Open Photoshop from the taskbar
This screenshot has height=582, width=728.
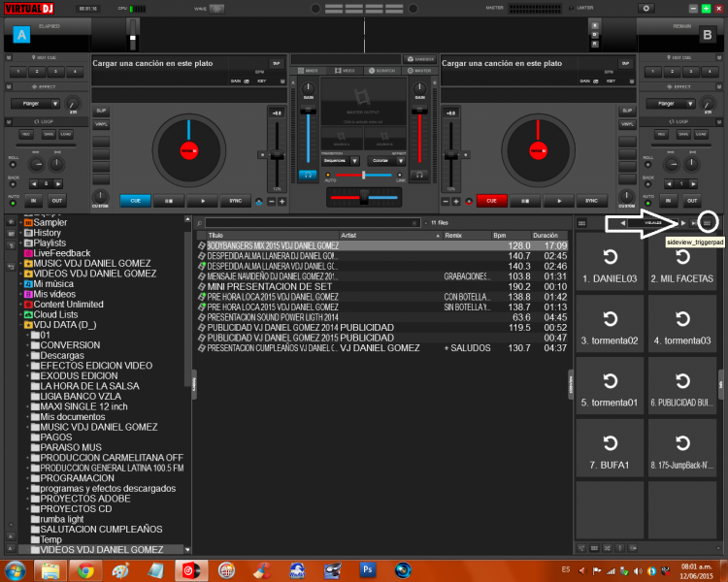[368, 570]
